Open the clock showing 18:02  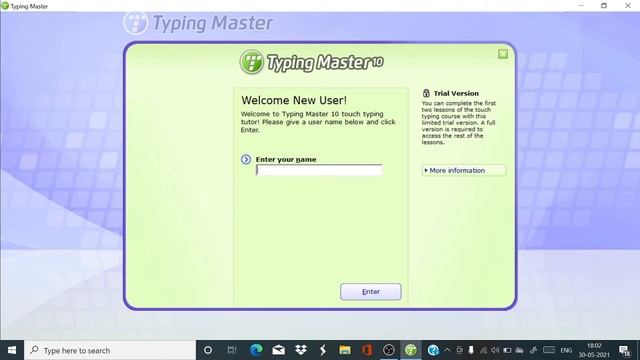594,350
